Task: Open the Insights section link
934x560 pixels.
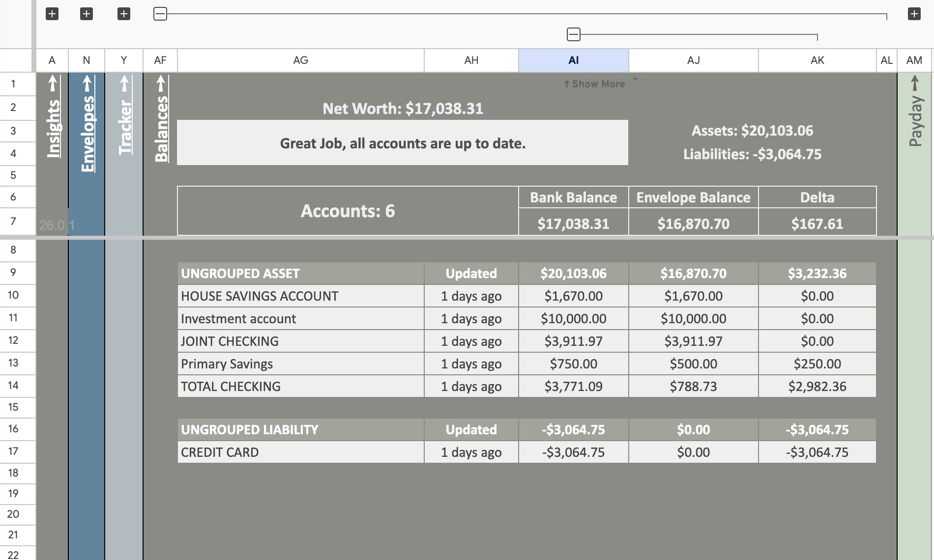Action: point(53,117)
